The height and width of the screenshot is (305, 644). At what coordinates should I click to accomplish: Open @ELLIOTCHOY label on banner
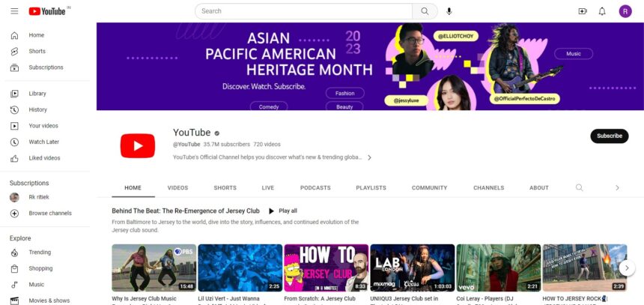click(x=456, y=36)
